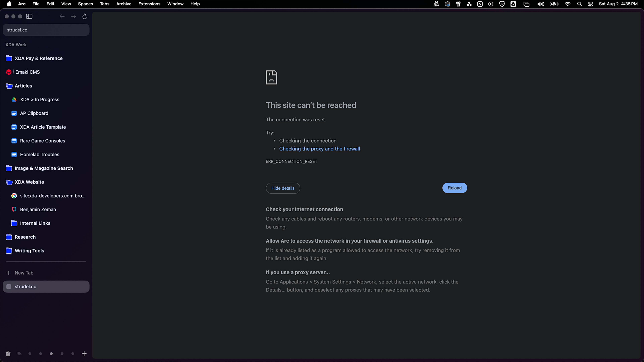Open the site:xda-developers.com Google search tab

(x=46, y=196)
